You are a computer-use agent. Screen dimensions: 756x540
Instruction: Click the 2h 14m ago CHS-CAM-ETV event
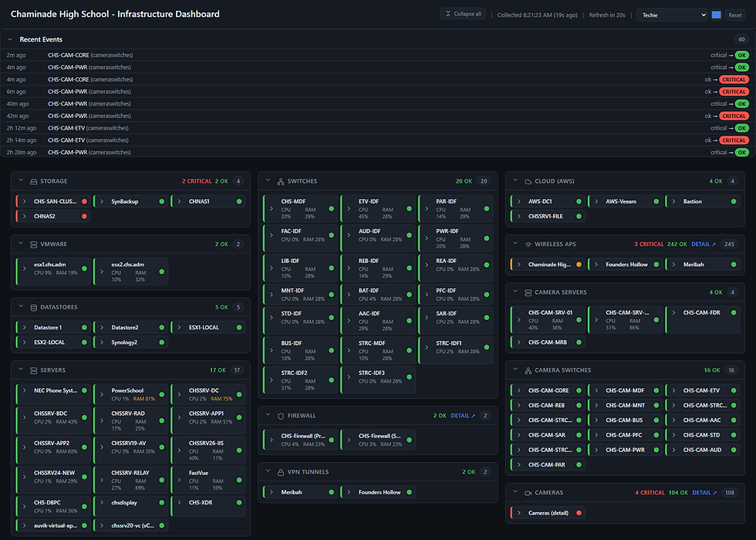377,140
